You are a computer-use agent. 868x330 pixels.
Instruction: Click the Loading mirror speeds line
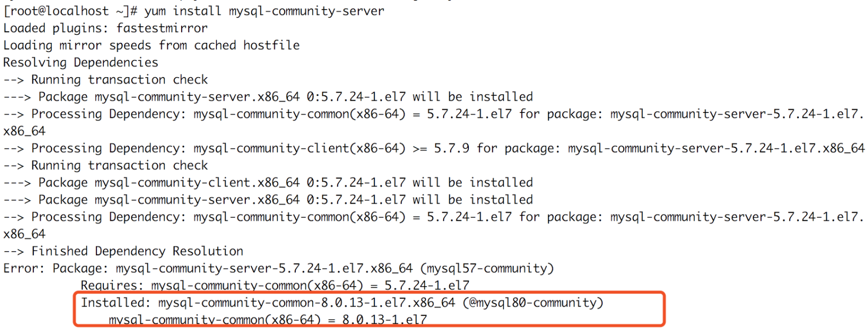point(152,46)
